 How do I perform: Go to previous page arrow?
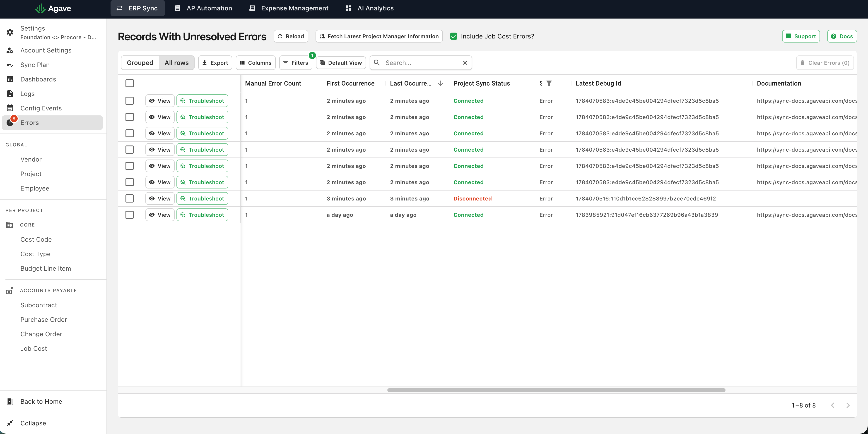(x=833, y=405)
